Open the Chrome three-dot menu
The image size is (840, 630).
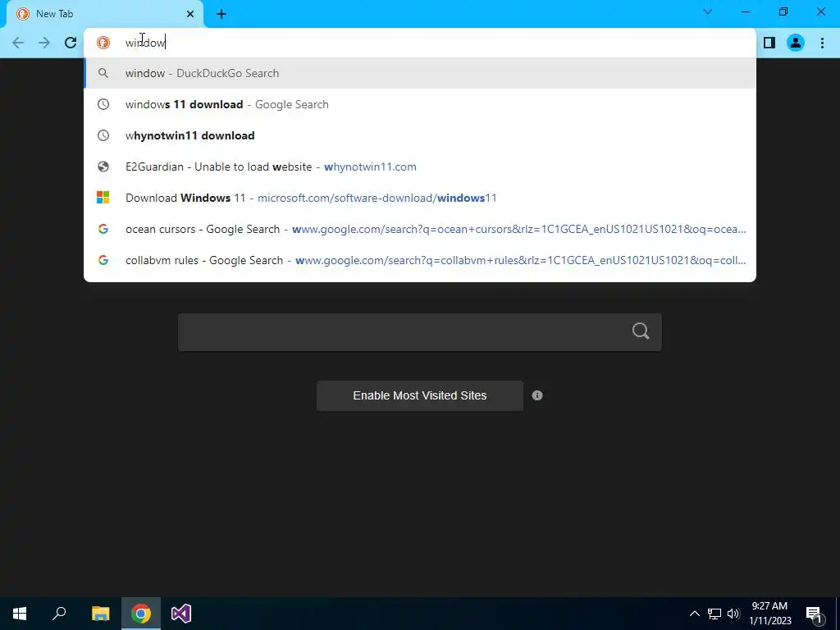[822, 43]
